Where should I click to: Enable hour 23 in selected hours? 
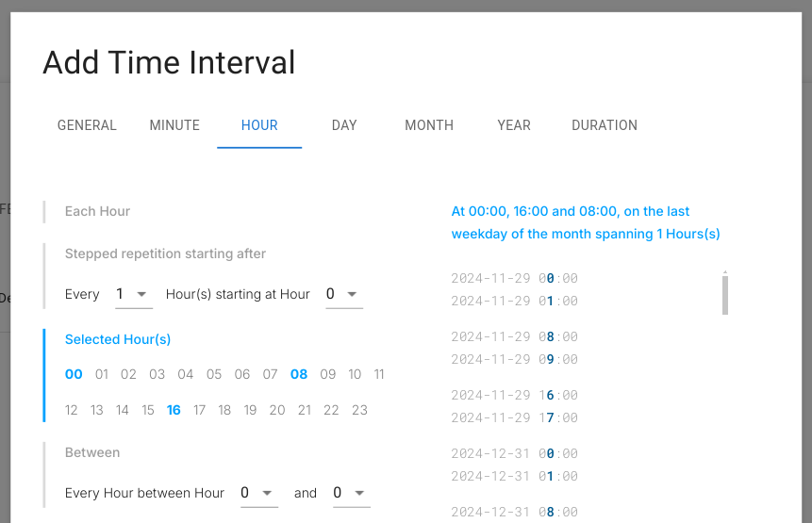pyautogui.click(x=359, y=410)
